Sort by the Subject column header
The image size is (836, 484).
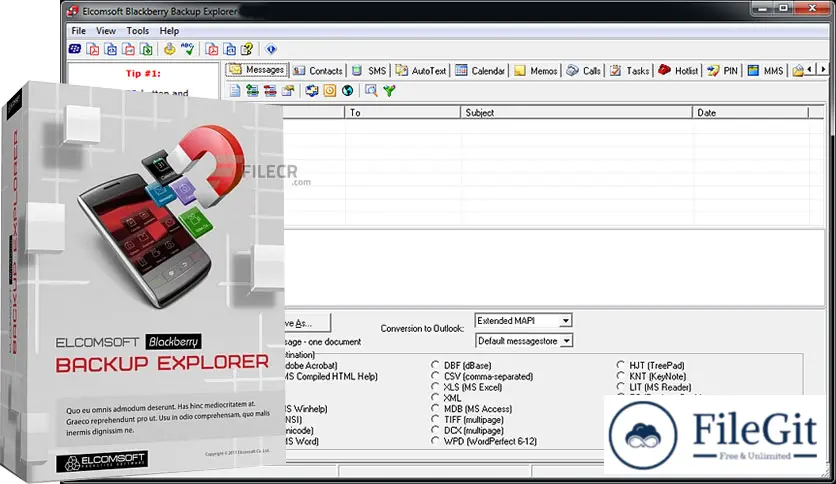(576, 112)
